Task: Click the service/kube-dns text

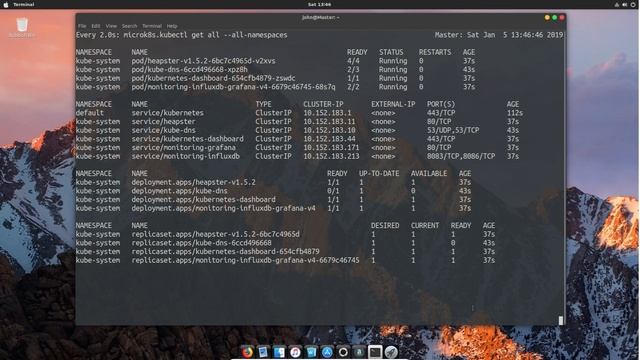Action: click(163, 130)
